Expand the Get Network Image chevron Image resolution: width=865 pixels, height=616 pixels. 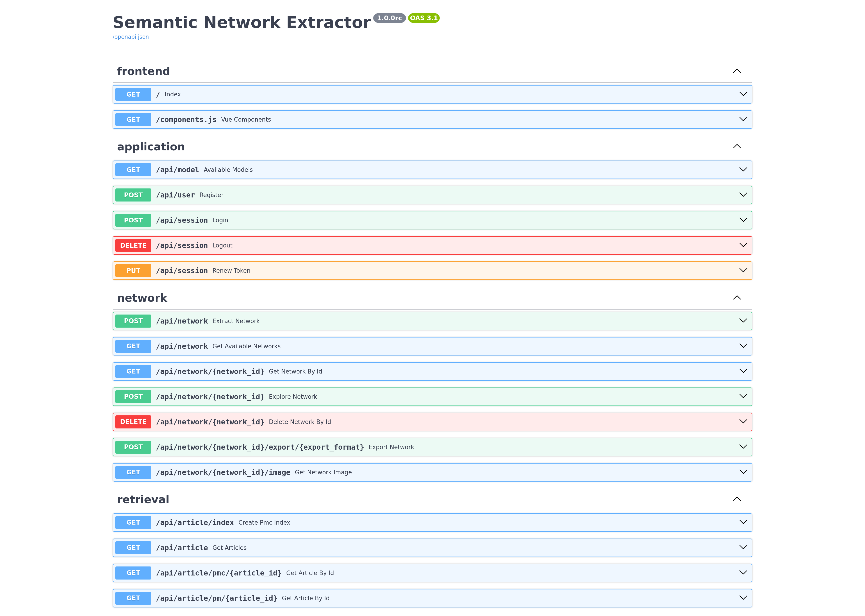743,472
